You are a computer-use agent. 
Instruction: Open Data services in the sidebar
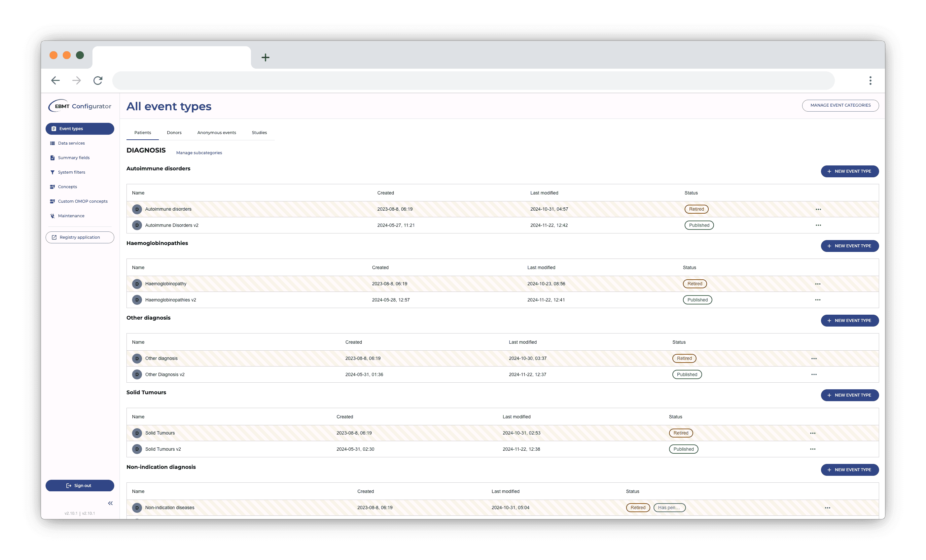[x=71, y=143]
